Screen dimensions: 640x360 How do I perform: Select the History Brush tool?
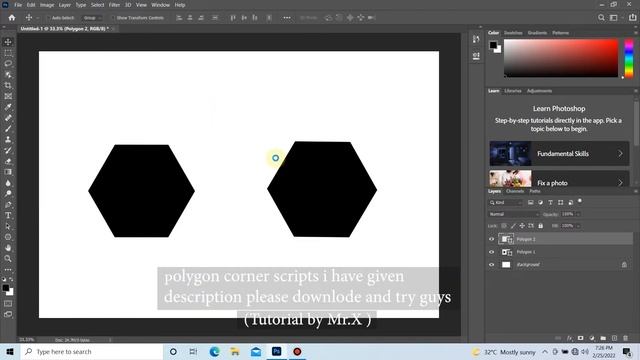tap(8, 150)
